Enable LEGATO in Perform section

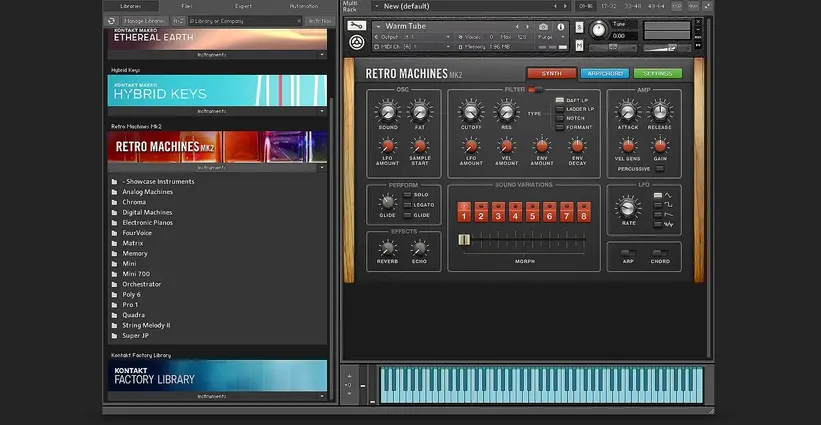(407, 205)
